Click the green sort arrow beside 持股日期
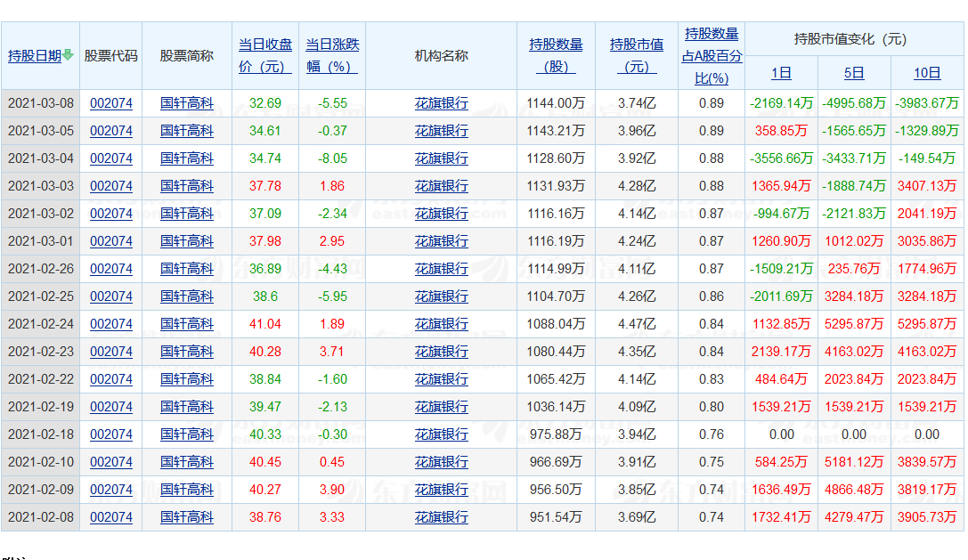This screenshot has height=560, width=968. (69, 56)
